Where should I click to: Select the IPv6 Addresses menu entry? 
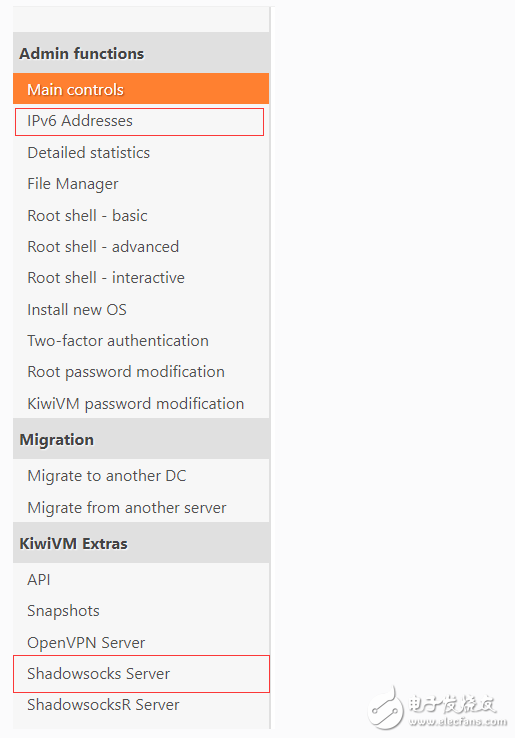(139, 121)
